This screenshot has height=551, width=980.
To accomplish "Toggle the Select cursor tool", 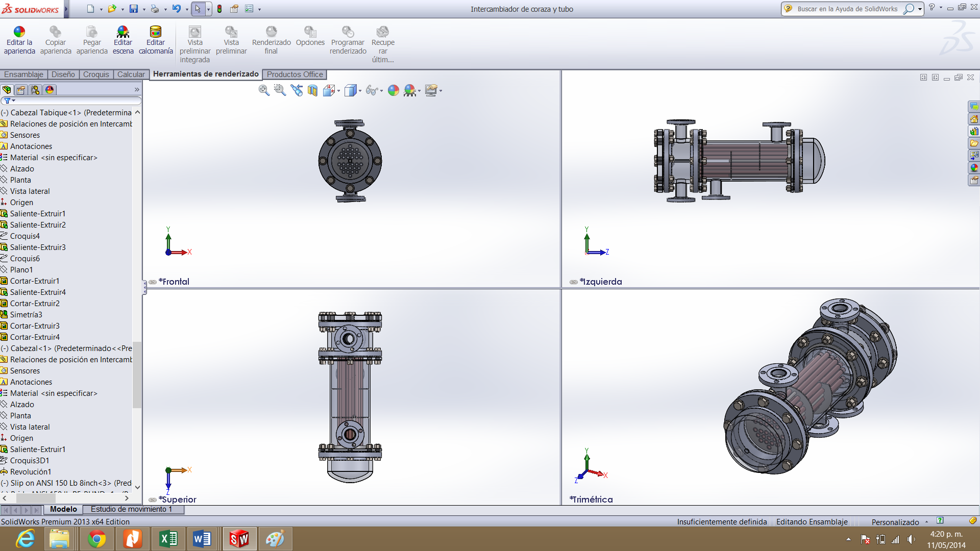I will click(x=198, y=9).
